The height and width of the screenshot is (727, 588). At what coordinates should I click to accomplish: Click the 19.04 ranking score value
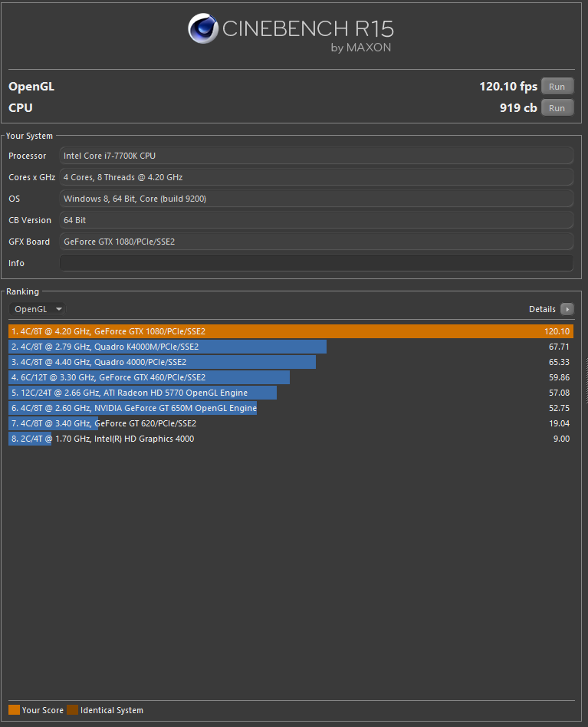(x=559, y=423)
